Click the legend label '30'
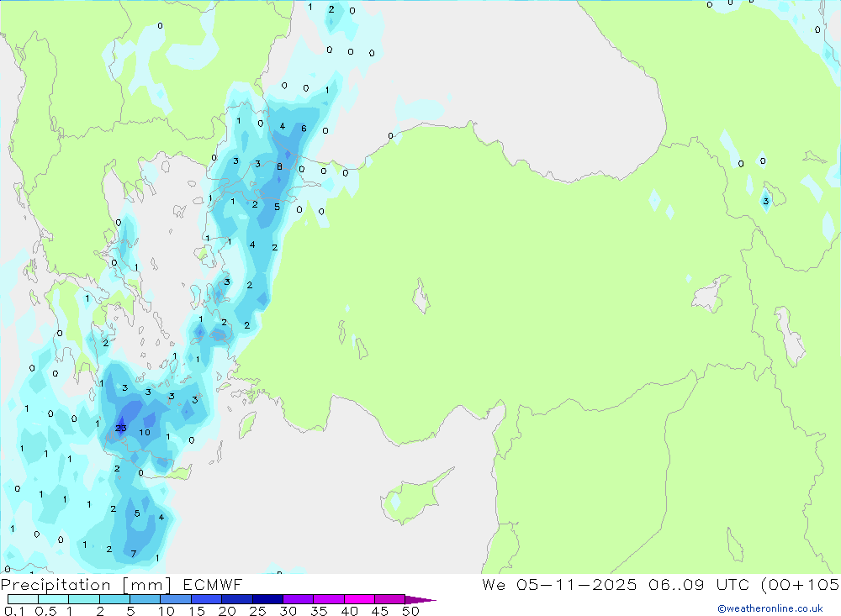Viewport: 841px width, 616px height. 288,611
